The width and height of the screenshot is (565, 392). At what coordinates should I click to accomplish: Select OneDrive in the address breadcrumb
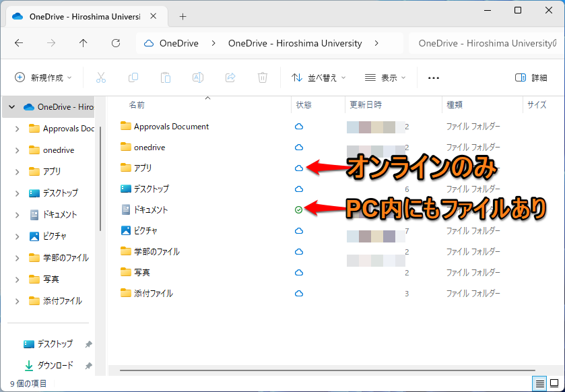coord(178,43)
